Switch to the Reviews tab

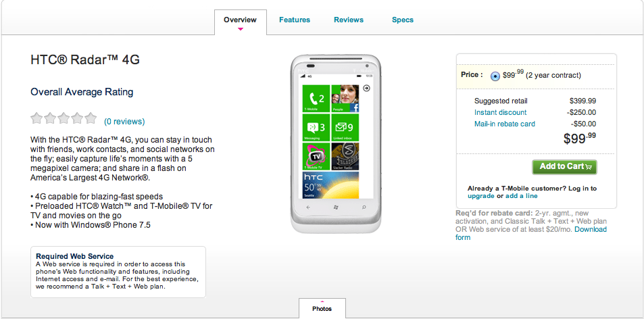[x=349, y=20]
